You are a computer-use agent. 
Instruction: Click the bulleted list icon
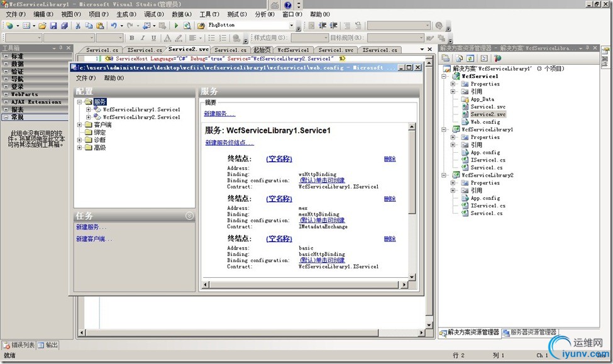point(211,38)
